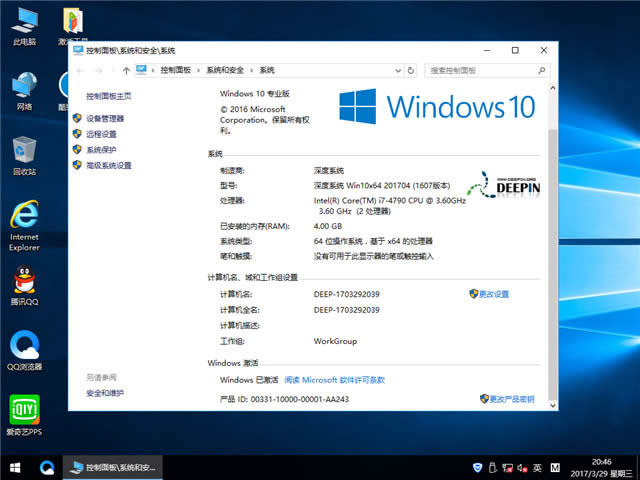Click the QQ Browser icon on the taskbar
Screen dimensions: 640x480
click(46, 467)
